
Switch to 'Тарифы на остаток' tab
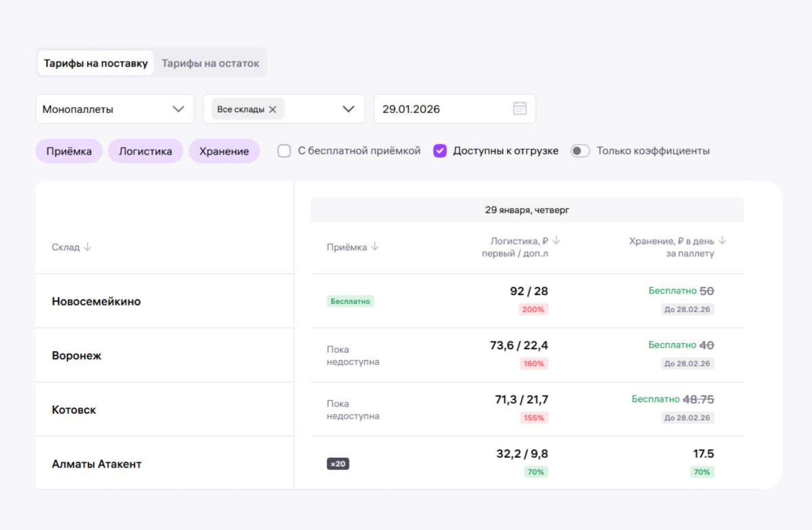(x=210, y=63)
